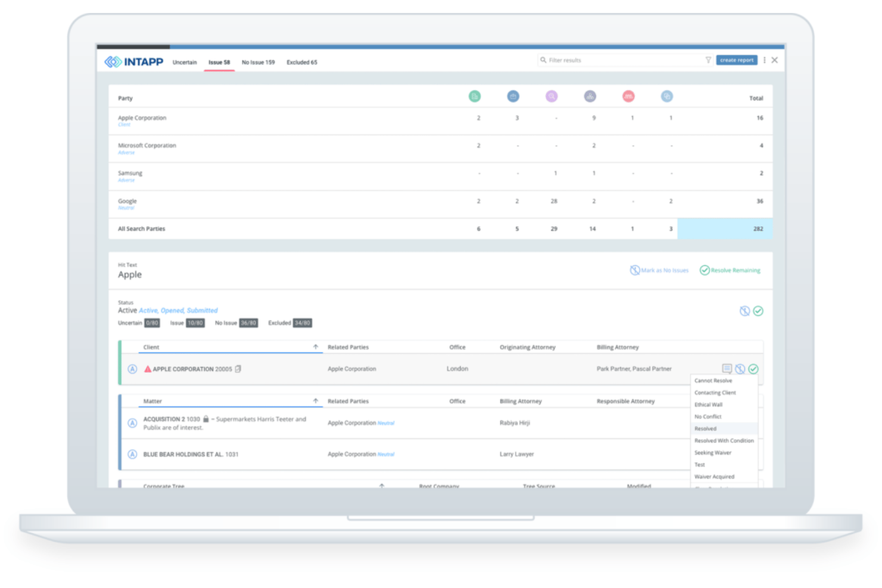
Task: Sort by the Client column arrow
Action: pos(316,347)
